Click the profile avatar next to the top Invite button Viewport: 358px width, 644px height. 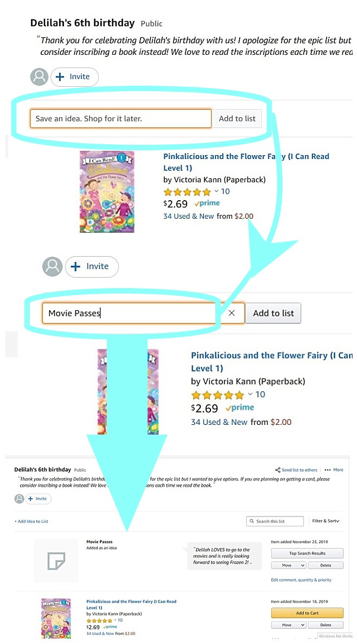[x=39, y=76]
